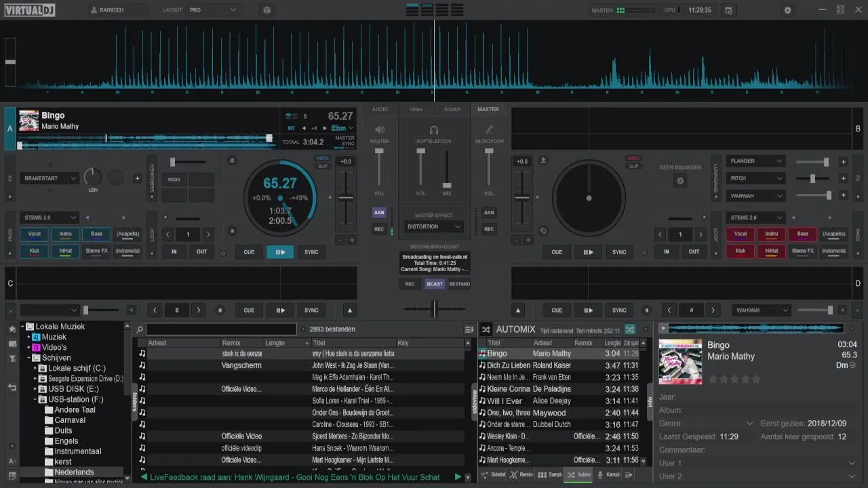The image size is (868, 488).
Task: Click the CUE button on deck A
Action: click(249, 252)
